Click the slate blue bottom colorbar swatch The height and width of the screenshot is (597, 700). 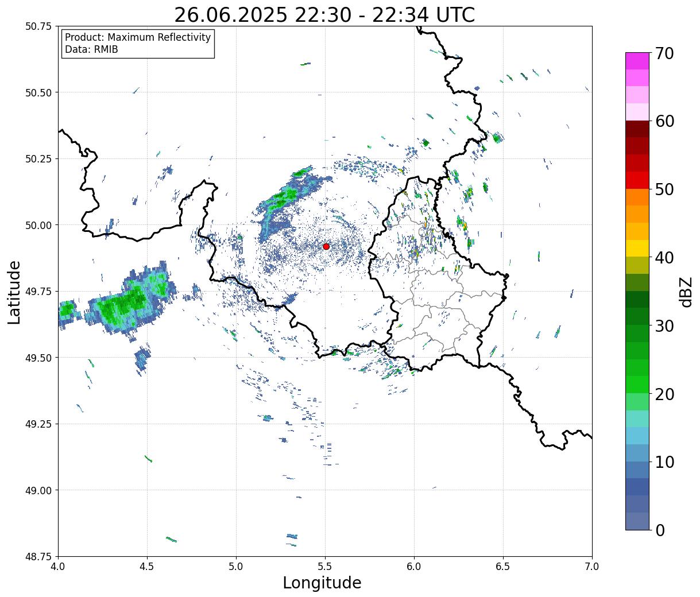(x=637, y=521)
